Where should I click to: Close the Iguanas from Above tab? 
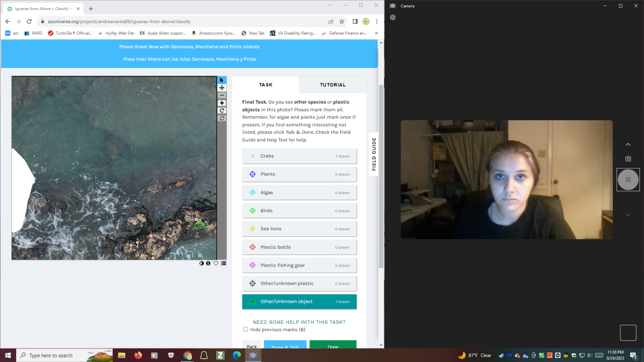click(x=78, y=9)
